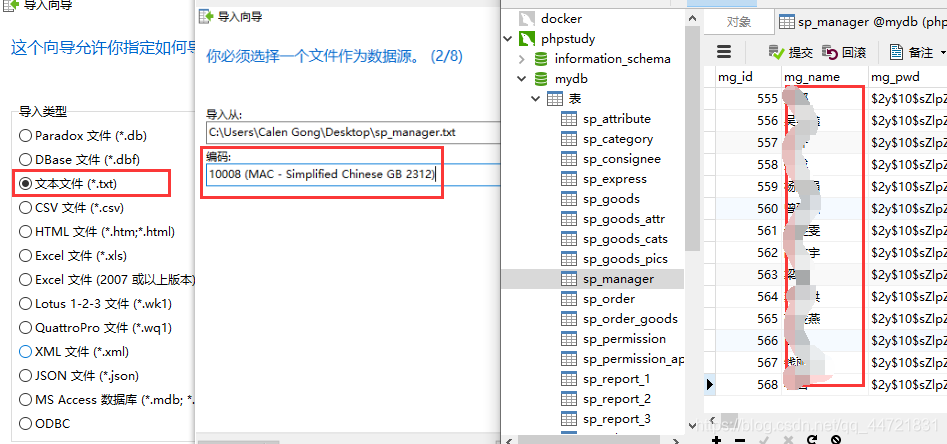Collapse the mydb database node

click(522, 79)
